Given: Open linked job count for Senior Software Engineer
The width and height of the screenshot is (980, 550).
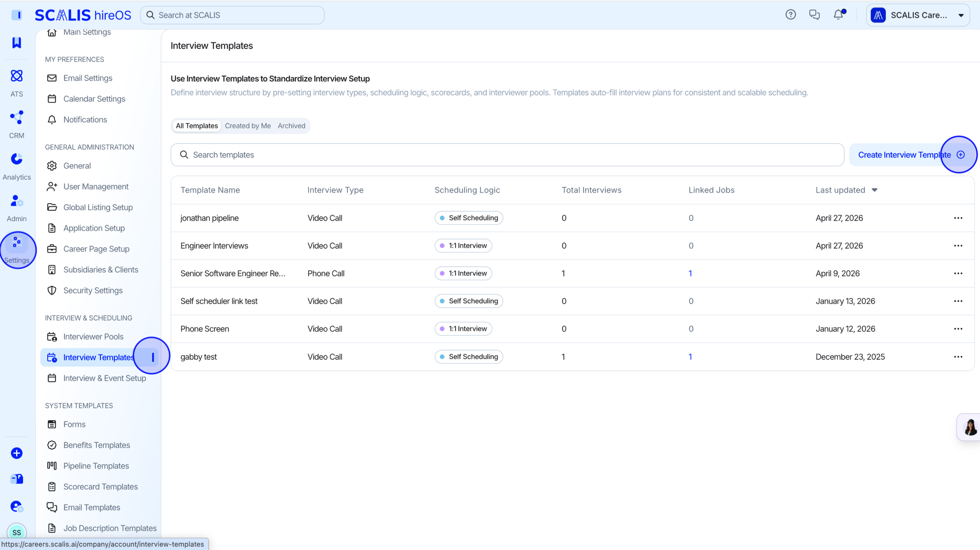Looking at the screenshot, I should (x=690, y=273).
